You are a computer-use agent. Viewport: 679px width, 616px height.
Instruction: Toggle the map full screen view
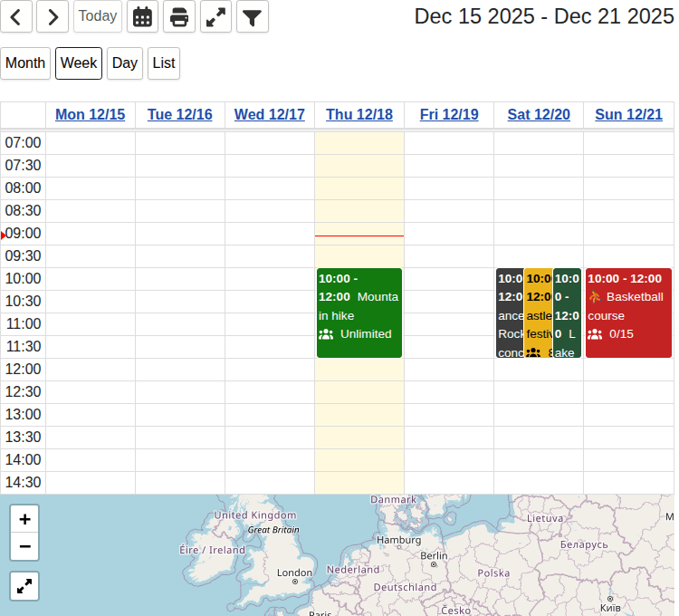pos(24,586)
